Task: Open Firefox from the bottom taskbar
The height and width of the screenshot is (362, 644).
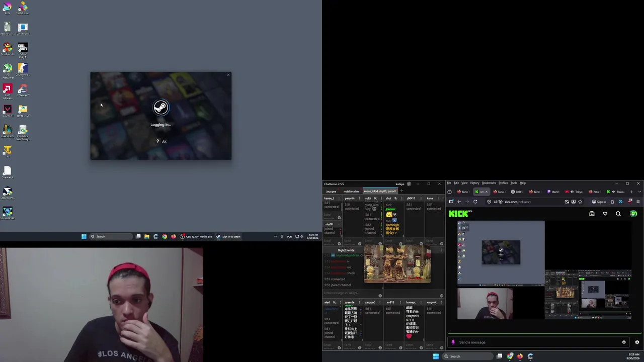Action: coord(520,356)
